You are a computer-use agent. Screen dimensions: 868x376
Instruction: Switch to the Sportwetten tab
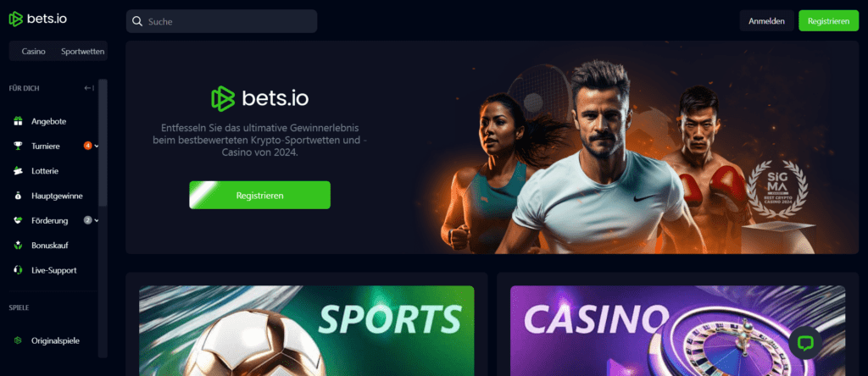[x=82, y=52]
